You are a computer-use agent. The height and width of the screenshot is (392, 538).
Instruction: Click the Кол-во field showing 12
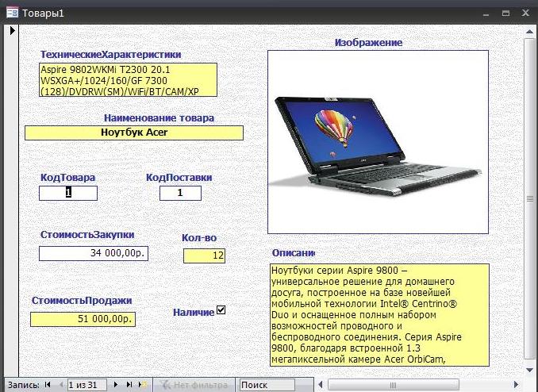[x=204, y=256]
